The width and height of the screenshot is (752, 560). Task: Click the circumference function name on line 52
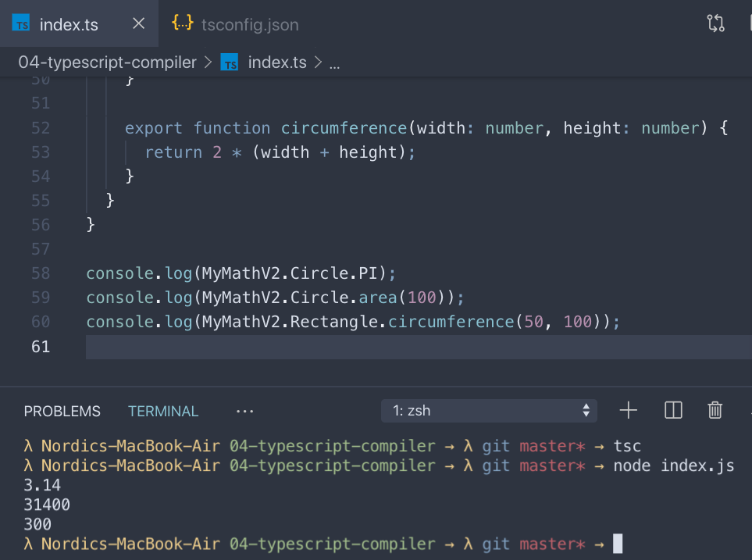(x=344, y=128)
